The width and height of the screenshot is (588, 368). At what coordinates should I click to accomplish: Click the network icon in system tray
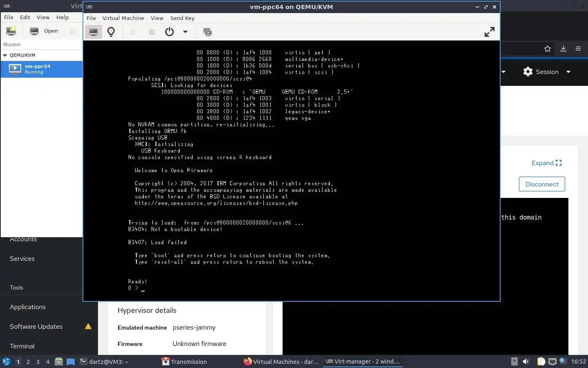(552, 361)
